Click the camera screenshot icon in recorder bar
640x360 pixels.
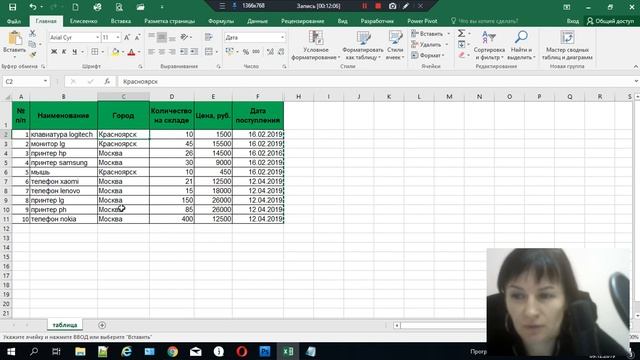(392, 6)
